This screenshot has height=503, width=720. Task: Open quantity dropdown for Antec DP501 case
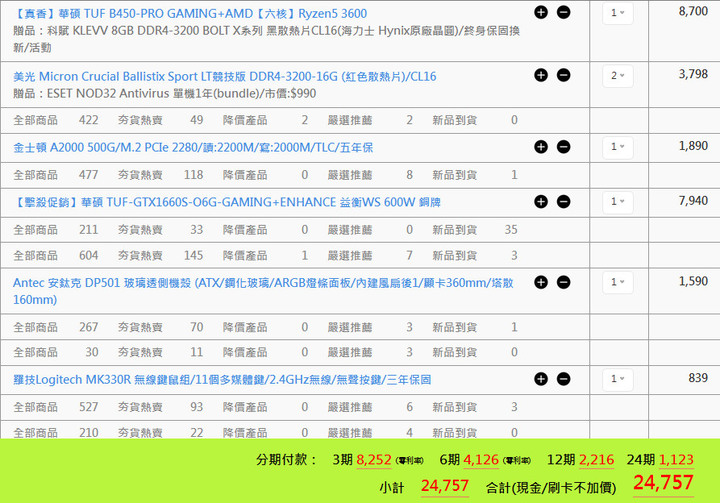(618, 282)
